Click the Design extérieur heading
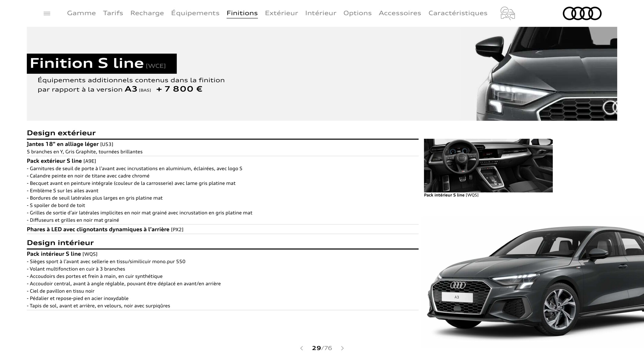Screen dimensions: 644x362 (x=61, y=133)
